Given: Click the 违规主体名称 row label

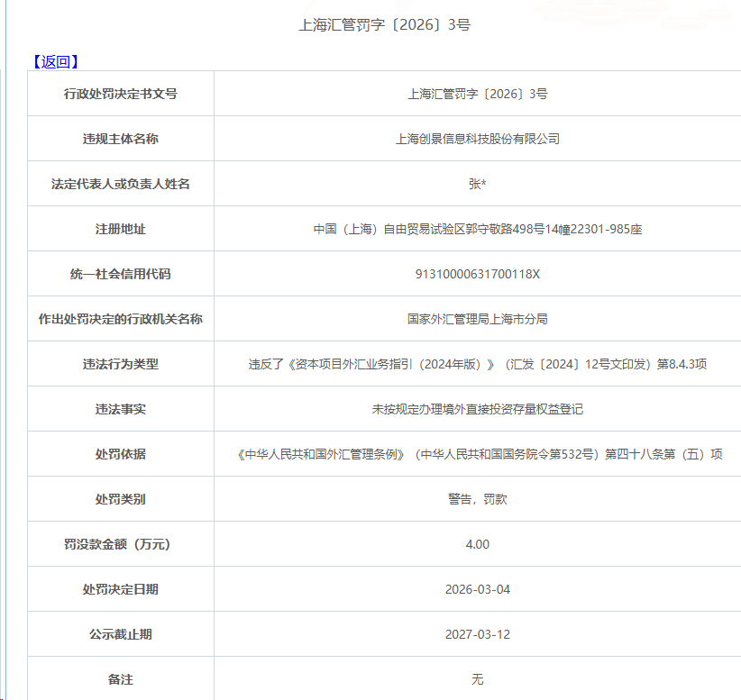Looking at the screenshot, I should pyautogui.click(x=121, y=139).
